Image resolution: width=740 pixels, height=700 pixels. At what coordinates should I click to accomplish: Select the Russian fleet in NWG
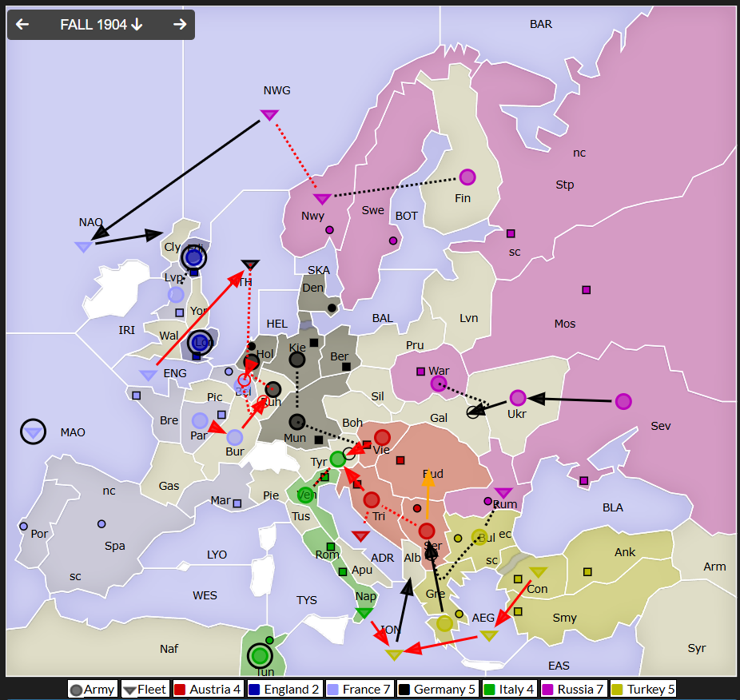[269, 115]
